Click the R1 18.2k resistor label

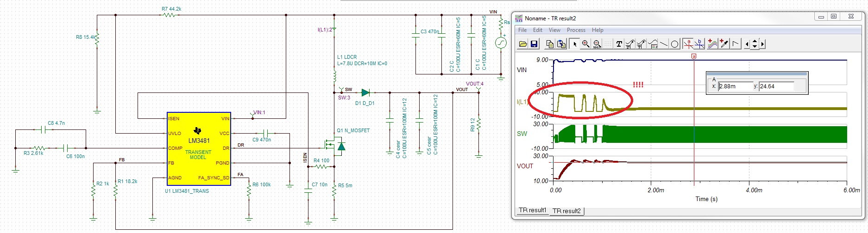(127, 181)
